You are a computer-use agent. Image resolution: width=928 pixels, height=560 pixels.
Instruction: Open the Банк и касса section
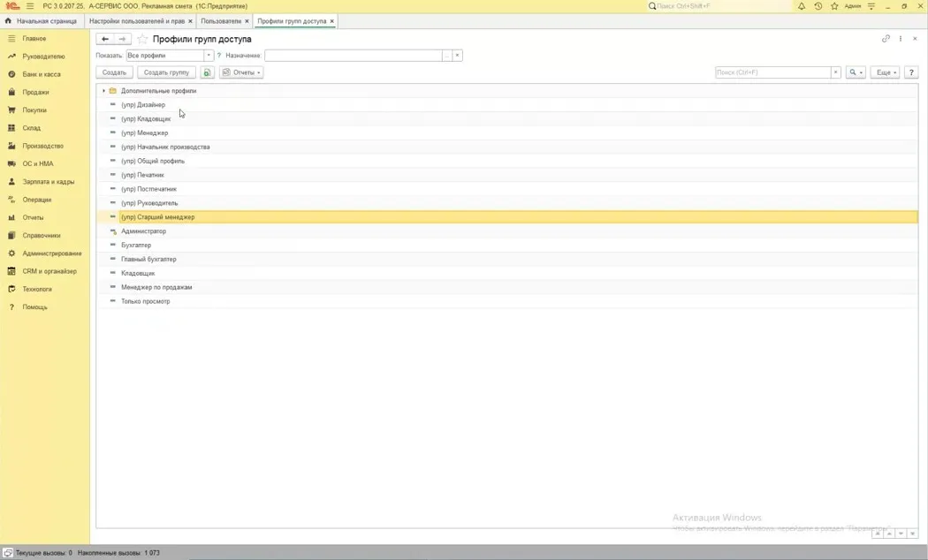(42, 74)
